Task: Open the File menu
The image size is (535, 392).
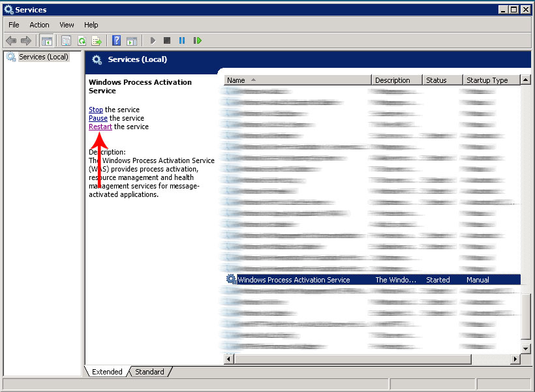Action: [x=14, y=25]
